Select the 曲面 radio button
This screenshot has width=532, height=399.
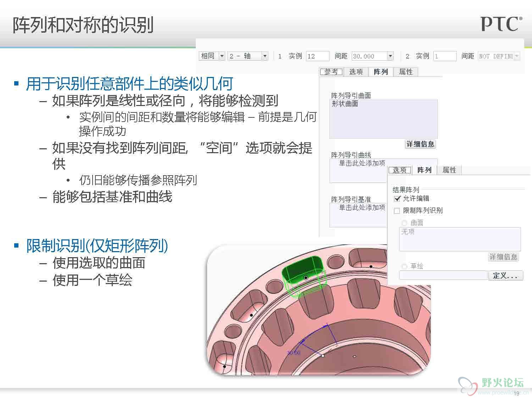coord(404,223)
